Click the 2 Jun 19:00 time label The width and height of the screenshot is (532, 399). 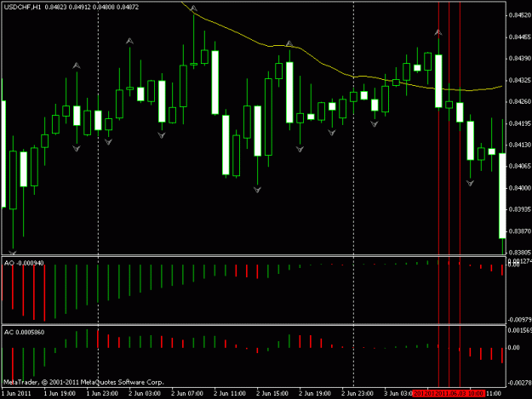click(x=314, y=394)
